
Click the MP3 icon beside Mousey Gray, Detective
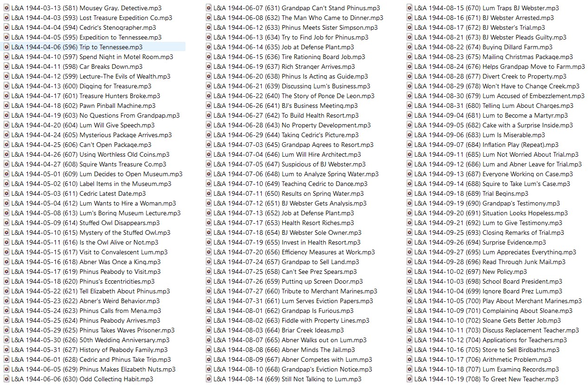click(x=7, y=8)
